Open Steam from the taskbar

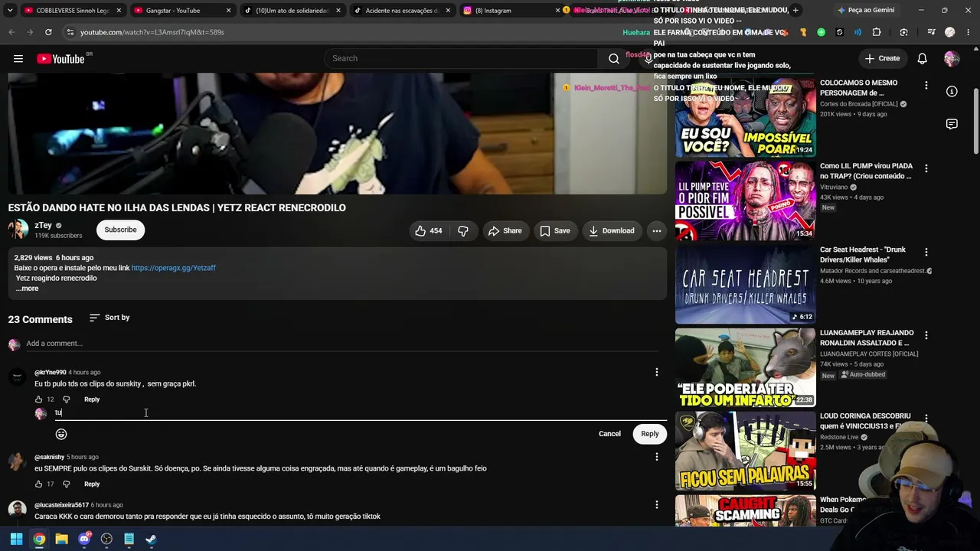tap(152, 539)
